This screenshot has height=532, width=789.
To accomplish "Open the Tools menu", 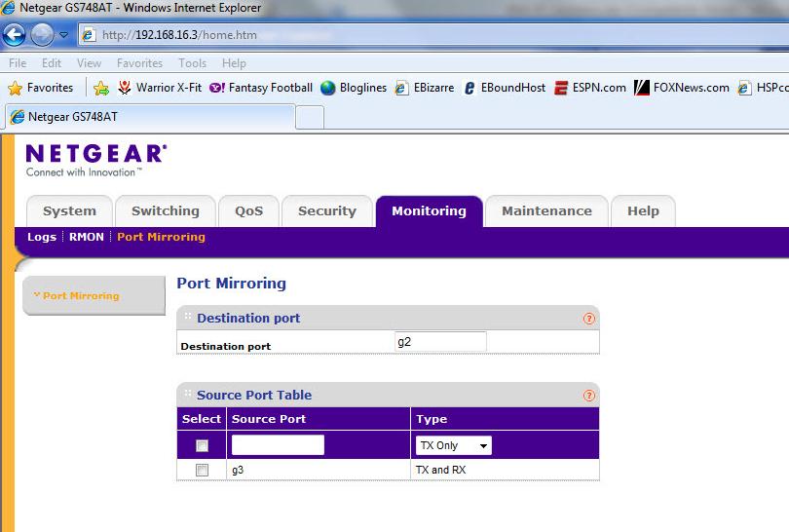I will [x=192, y=63].
